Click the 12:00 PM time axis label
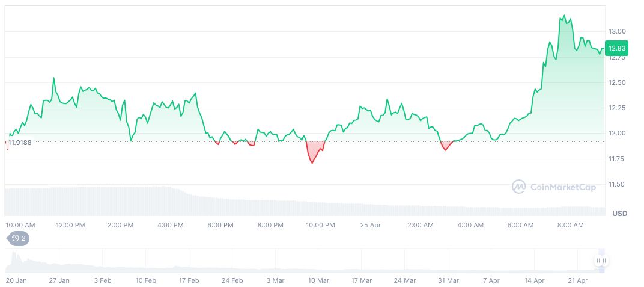Image resolution: width=644 pixels, height=287 pixels. coord(70,225)
